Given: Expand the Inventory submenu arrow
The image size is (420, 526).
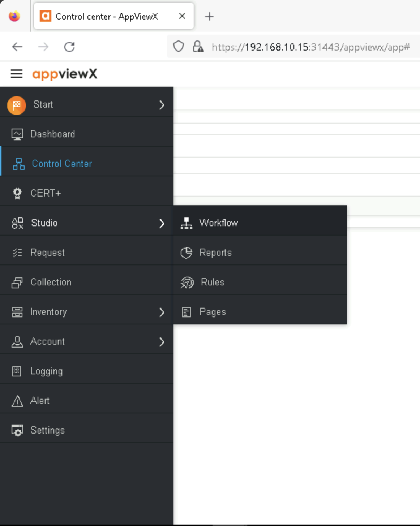Looking at the screenshot, I should pyautogui.click(x=162, y=312).
